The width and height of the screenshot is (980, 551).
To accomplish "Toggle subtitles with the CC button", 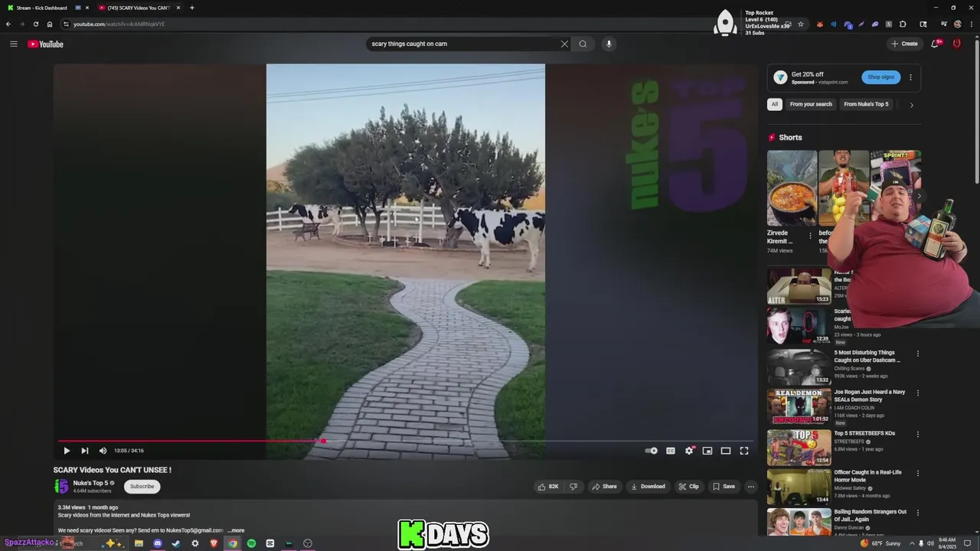I will coord(671,451).
